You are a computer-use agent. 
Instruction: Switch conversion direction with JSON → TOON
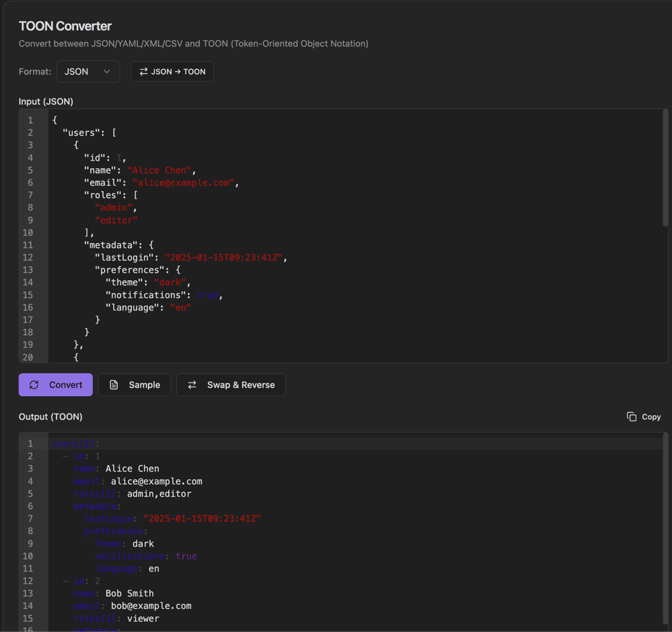(x=171, y=71)
